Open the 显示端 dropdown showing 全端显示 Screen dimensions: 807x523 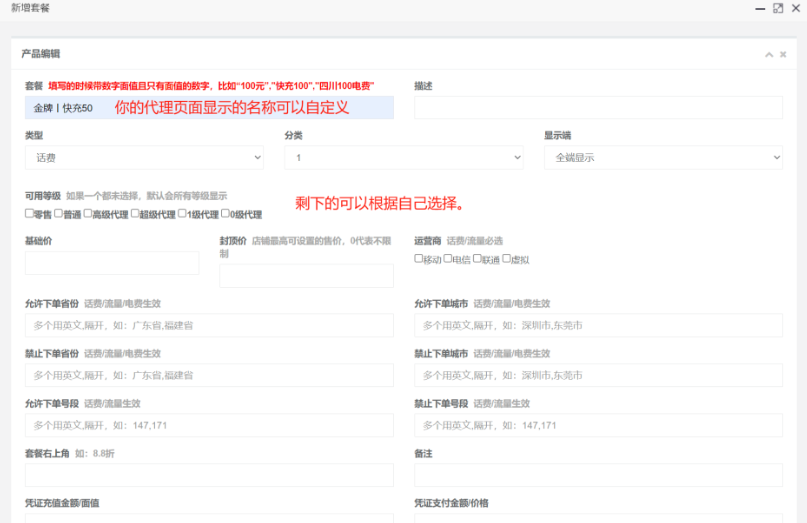click(x=662, y=157)
